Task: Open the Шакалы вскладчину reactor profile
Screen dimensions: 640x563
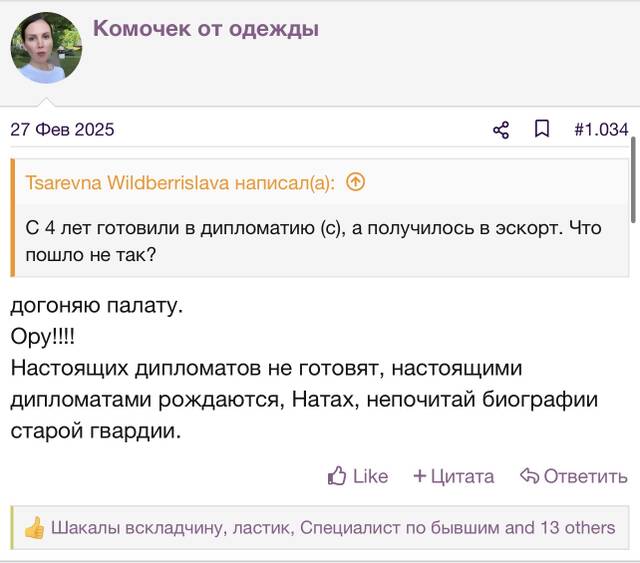Action: coord(137,528)
